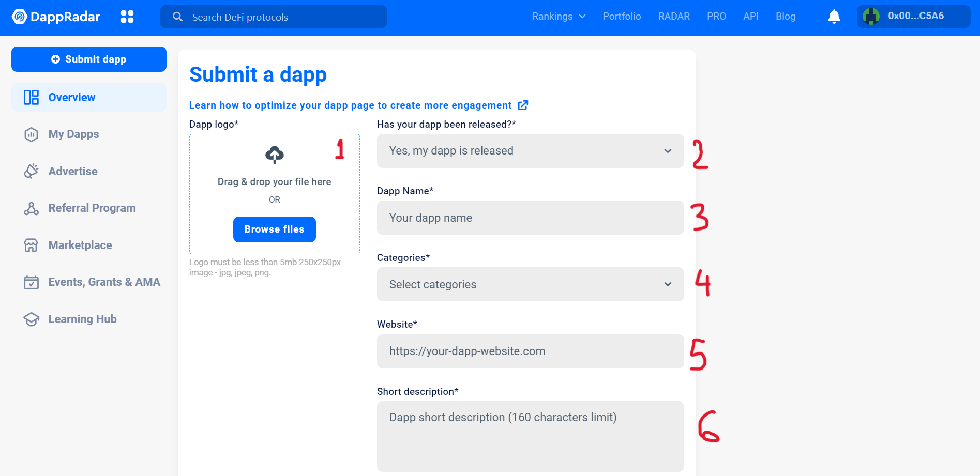Image resolution: width=980 pixels, height=476 pixels.
Task: Navigate to PRO
Action: (716, 17)
